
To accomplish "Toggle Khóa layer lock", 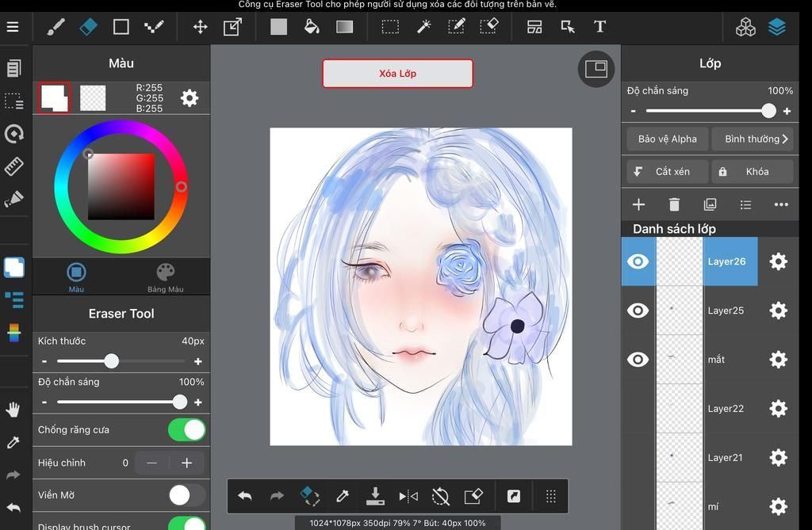I will [752, 171].
